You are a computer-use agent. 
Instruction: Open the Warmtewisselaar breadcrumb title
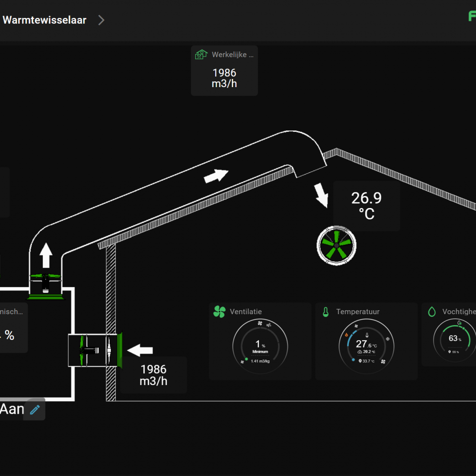click(44, 20)
